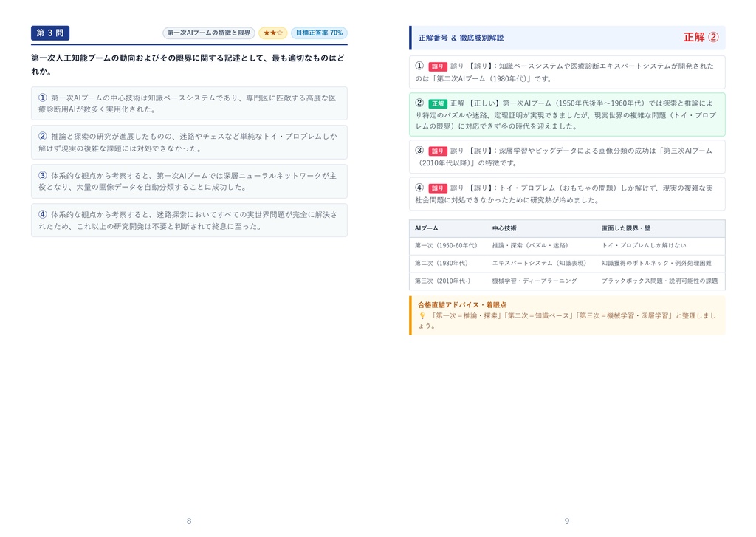Image resolution: width=756 pixels, height=537 pixels.
Task: Click the page number 9
Action: [x=567, y=521]
